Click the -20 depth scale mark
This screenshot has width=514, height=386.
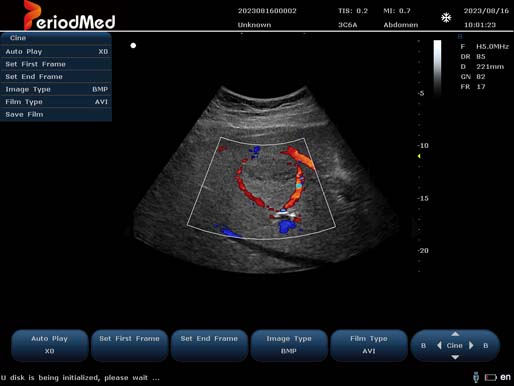click(x=423, y=251)
